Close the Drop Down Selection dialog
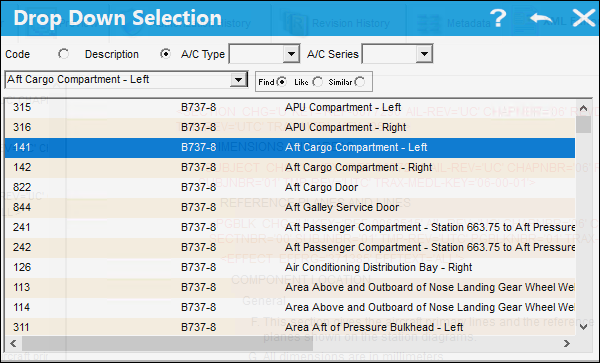The image size is (600, 363). click(x=584, y=18)
